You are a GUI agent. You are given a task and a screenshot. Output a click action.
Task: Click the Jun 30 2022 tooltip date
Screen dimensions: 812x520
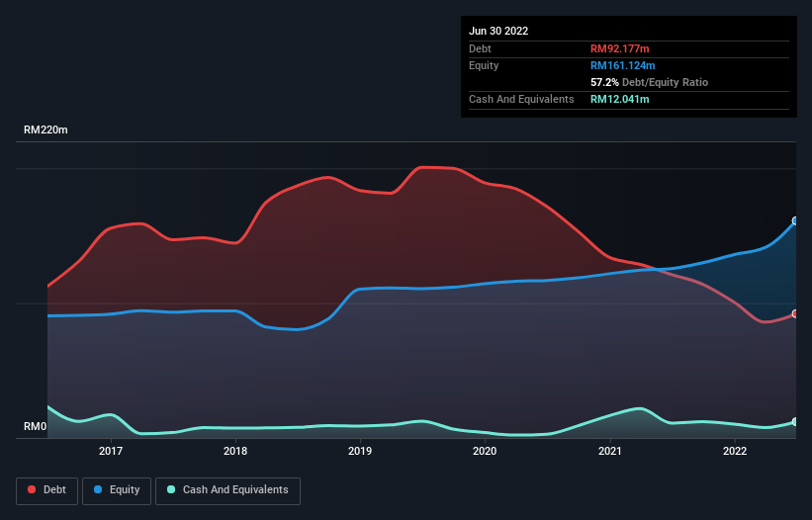pyautogui.click(x=498, y=31)
